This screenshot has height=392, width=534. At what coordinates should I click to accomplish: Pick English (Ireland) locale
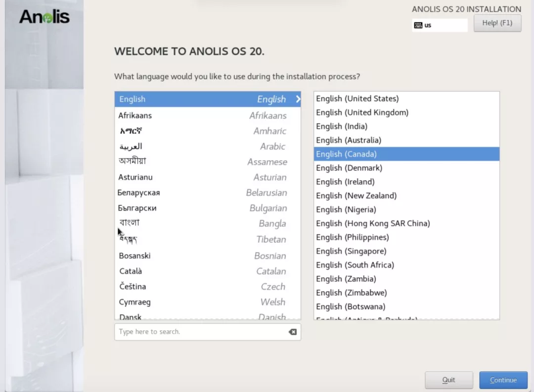point(406,182)
